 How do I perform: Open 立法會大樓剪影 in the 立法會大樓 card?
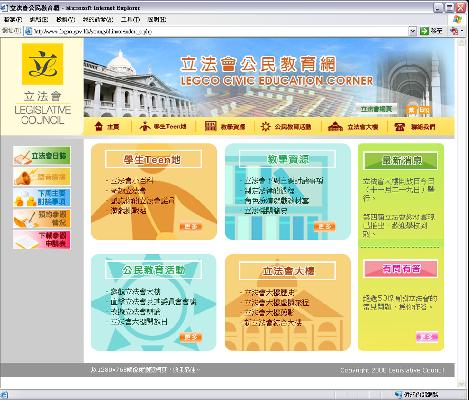[x=269, y=312]
